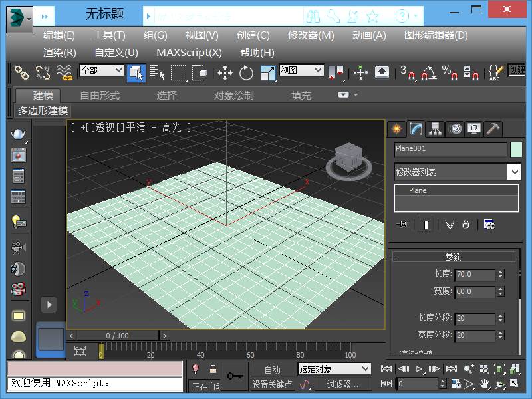The height and width of the screenshot is (399, 532).
Task: Open MAXScript(X) menu
Action: point(189,53)
